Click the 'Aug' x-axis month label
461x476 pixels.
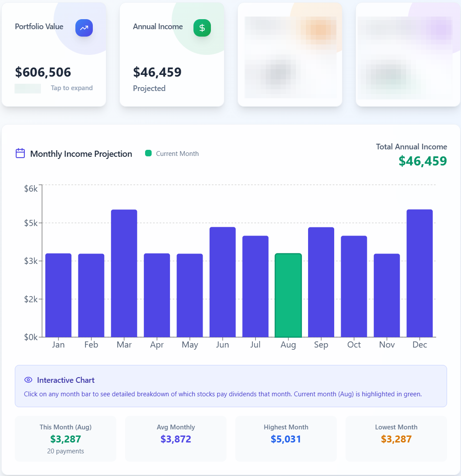point(288,345)
